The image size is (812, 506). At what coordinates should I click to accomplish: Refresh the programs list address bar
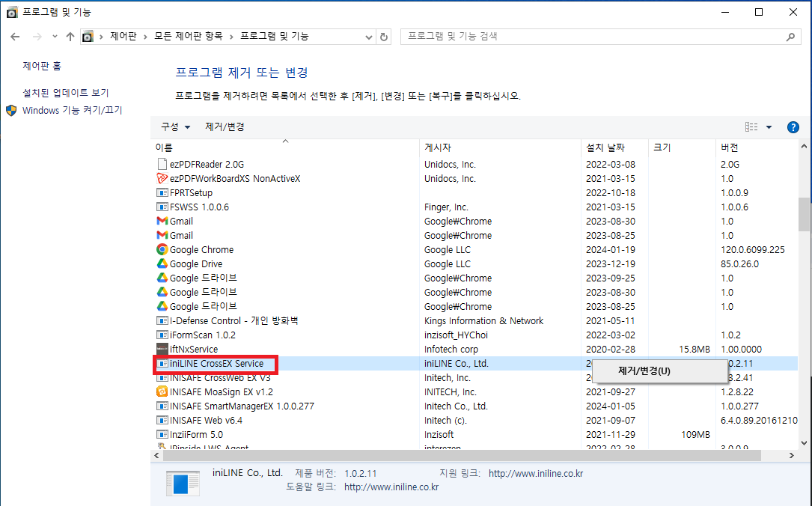pyautogui.click(x=384, y=37)
